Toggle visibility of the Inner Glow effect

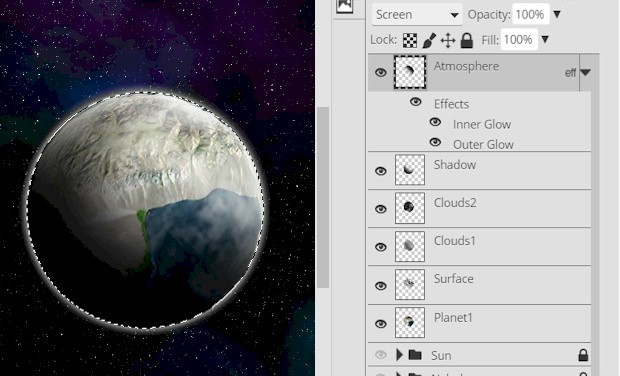click(435, 122)
